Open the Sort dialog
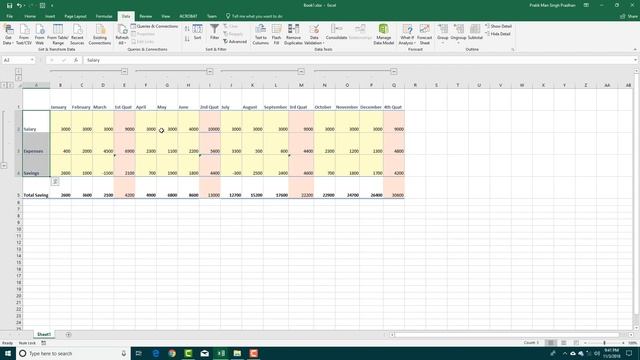The image size is (640, 360). (x=198, y=32)
